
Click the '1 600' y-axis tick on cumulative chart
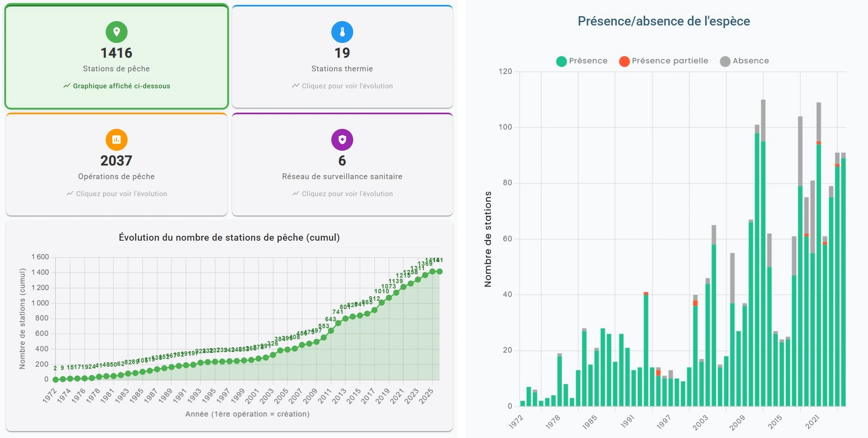40,257
